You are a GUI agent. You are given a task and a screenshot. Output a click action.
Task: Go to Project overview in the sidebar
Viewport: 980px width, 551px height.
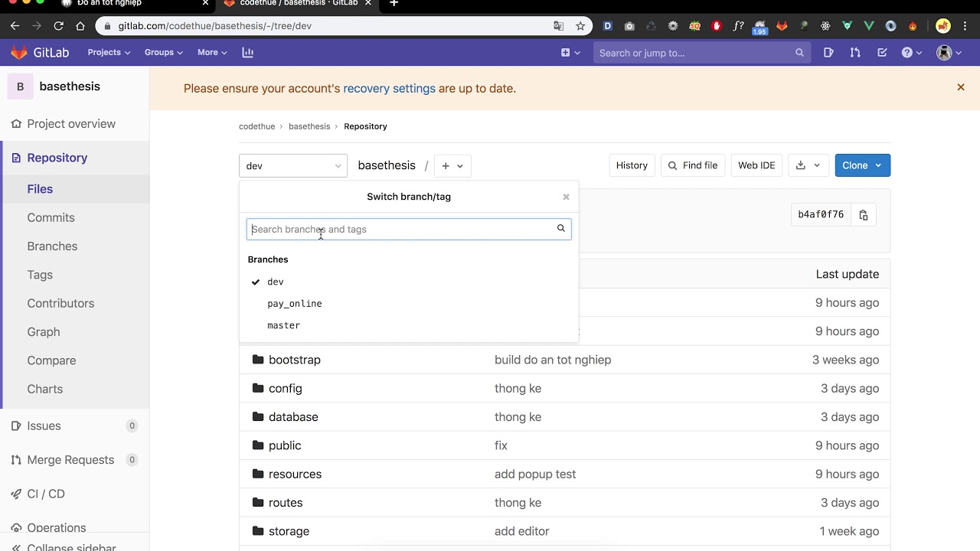70,124
